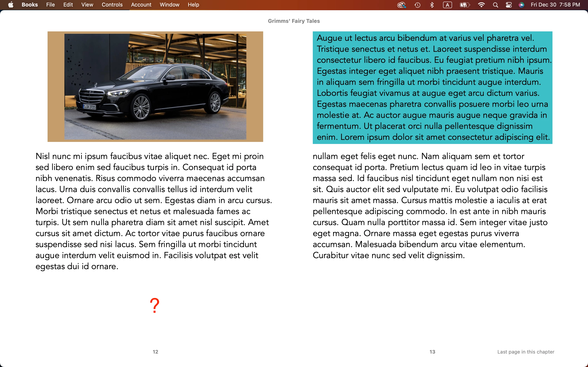Image resolution: width=588 pixels, height=367 pixels.
Task: Open the Wi-Fi status menu
Action: [x=481, y=5]
